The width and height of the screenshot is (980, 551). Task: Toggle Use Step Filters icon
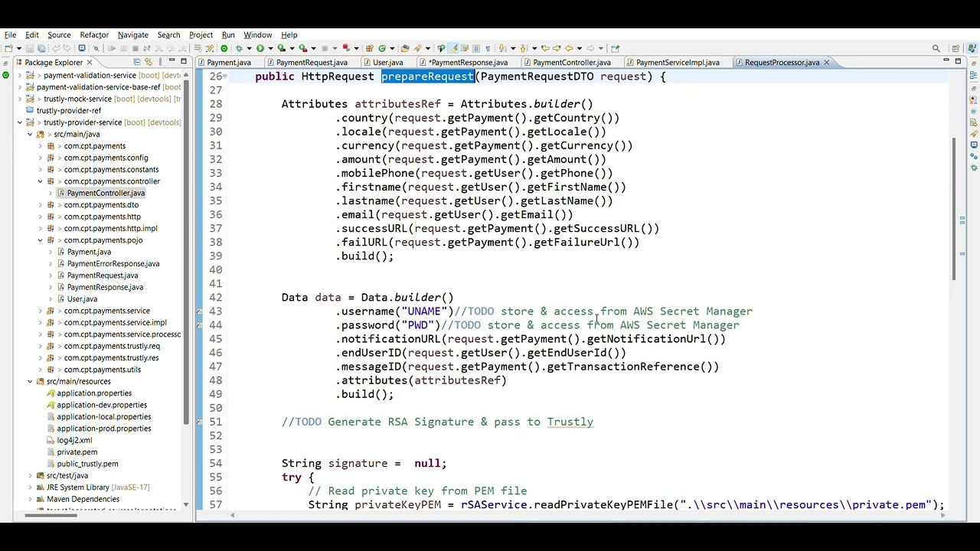tap(209, 48)
